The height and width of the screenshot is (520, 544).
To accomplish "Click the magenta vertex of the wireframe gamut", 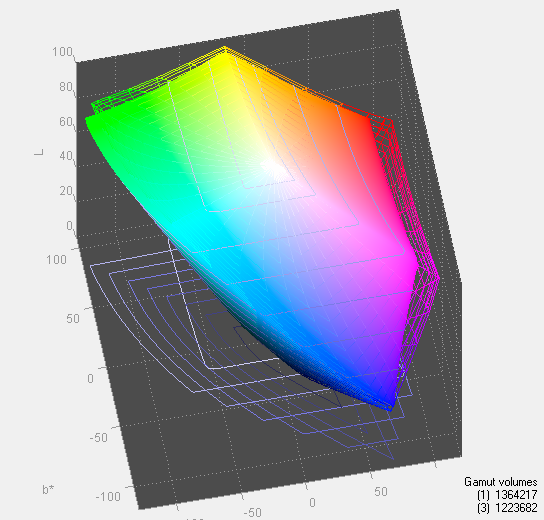I will click(438, 278).
